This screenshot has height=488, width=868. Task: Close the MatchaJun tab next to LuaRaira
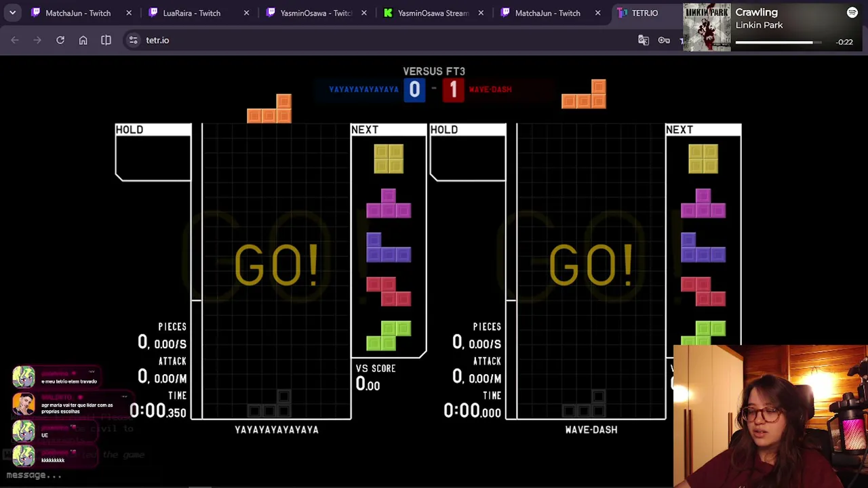click(x=129, y=13)
